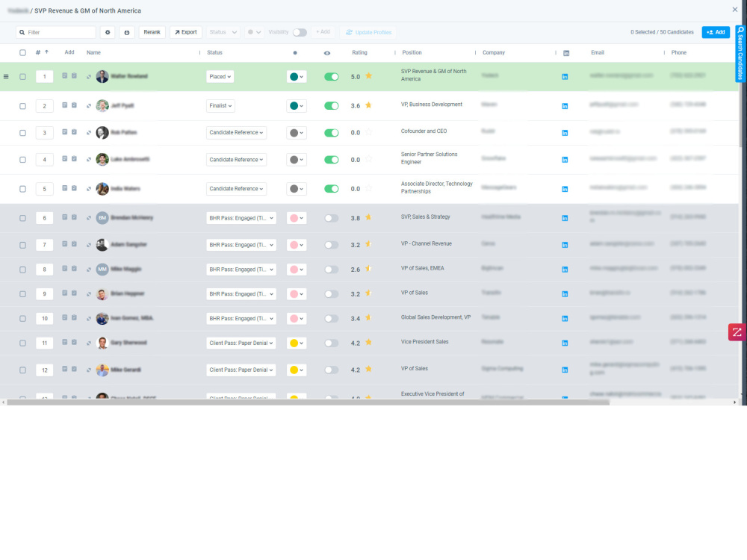Viewport: 747px width, 560px height.
Task: Open the toolbar color dot dropdown
Action: [x=255, y=32]
